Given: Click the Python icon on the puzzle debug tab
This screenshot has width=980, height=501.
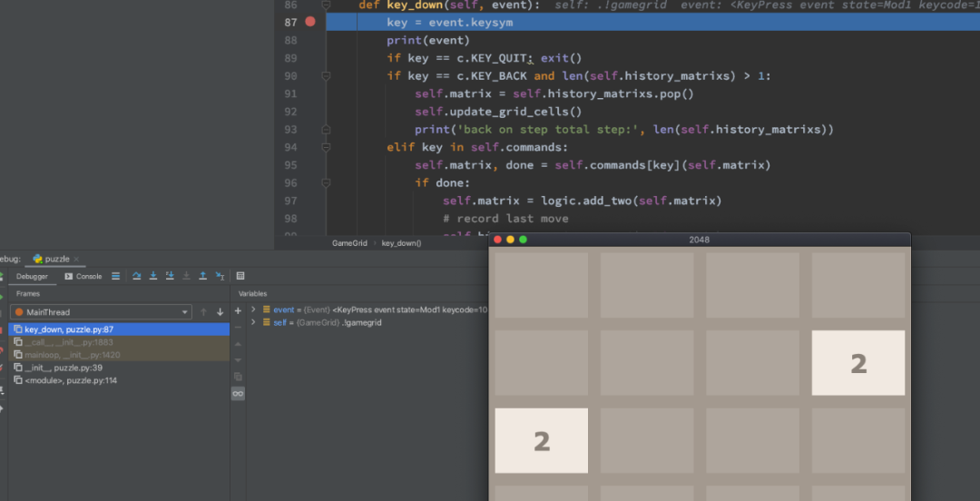Looking at the screenshot, I should coord(37,259).
